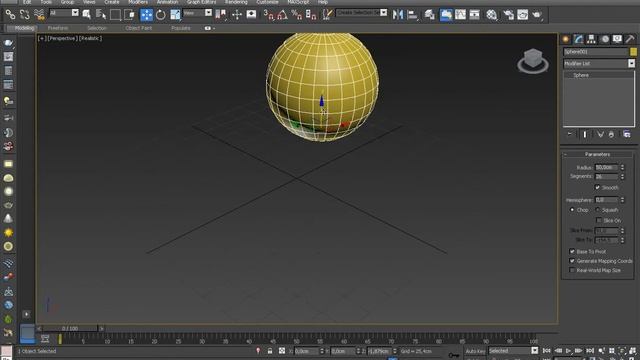
Task: Click Bind to Space Warp icon
Action: (39, 15)
